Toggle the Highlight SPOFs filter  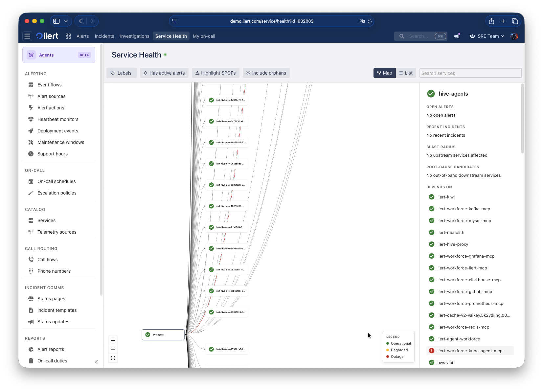[x=215, y=73]
